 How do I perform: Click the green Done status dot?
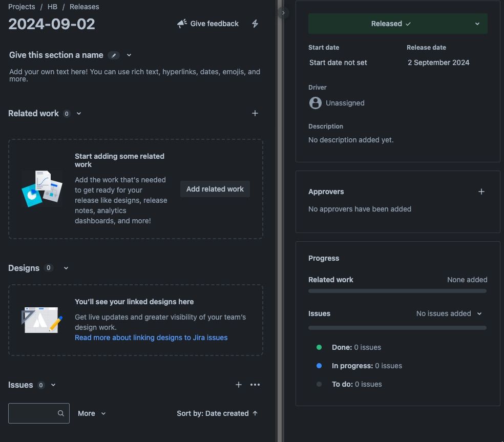tap(319, 347)
